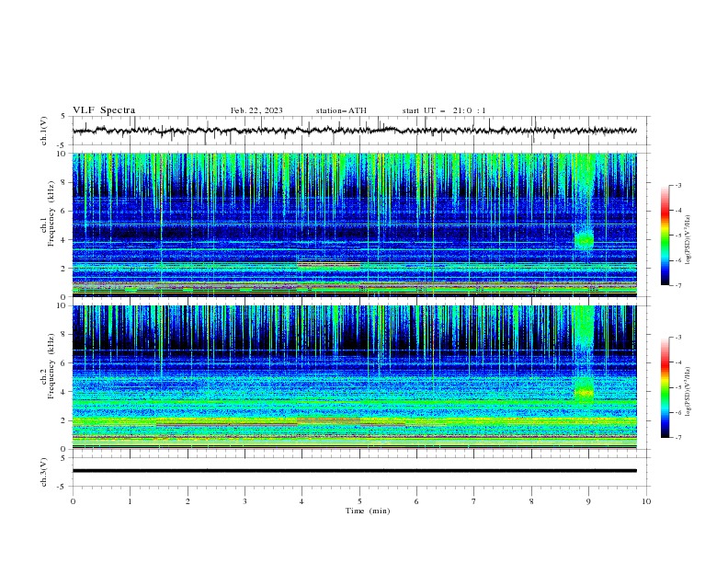The height and width of the screenshot is (563, 728).
Task: Click the ch.2 "Frequency (kHz)" axis label
Action: pyautogui.click(x=51, y=366)
